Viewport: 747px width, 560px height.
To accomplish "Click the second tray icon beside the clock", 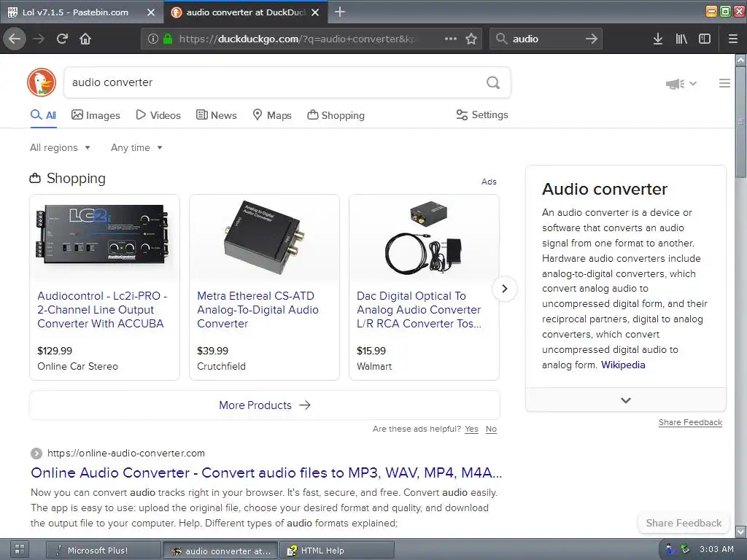I will 686,549.
